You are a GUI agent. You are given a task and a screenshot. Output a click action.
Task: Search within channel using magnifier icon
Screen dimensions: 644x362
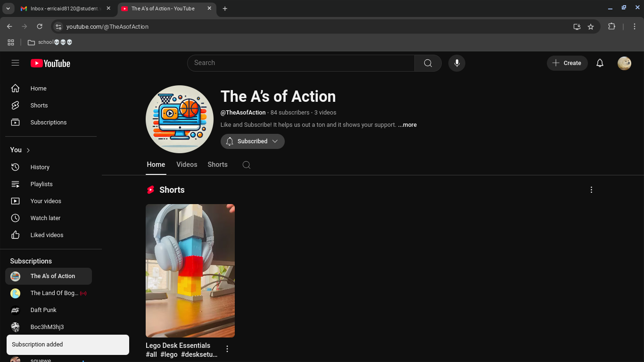[247, 165]
